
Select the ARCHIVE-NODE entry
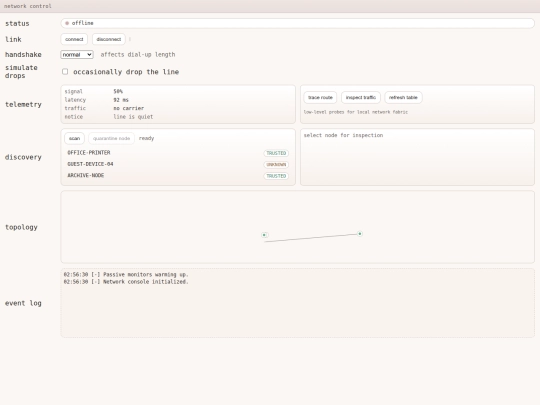pos(178,176)
